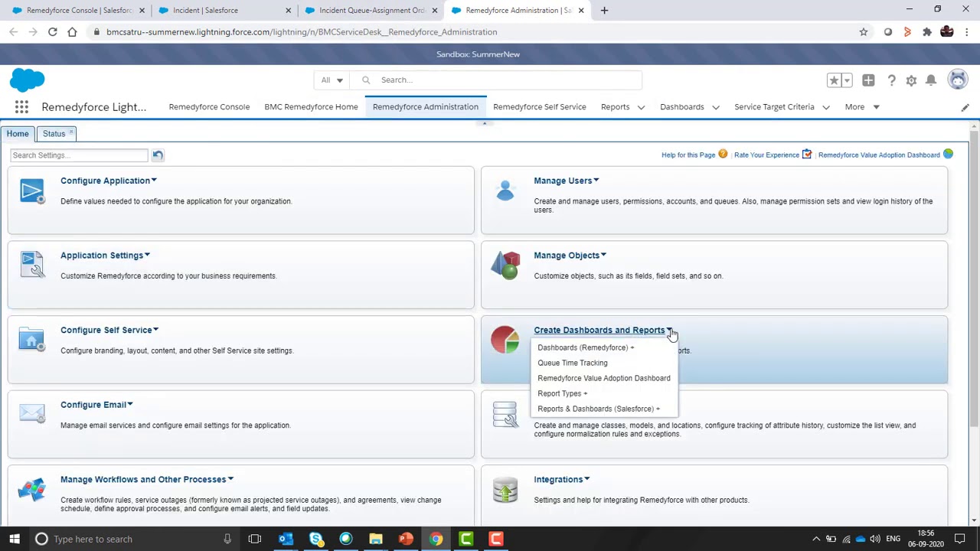Expand the Integrations dropdown
This screenshot has height=551, width=980.
(x=587, y=480)
